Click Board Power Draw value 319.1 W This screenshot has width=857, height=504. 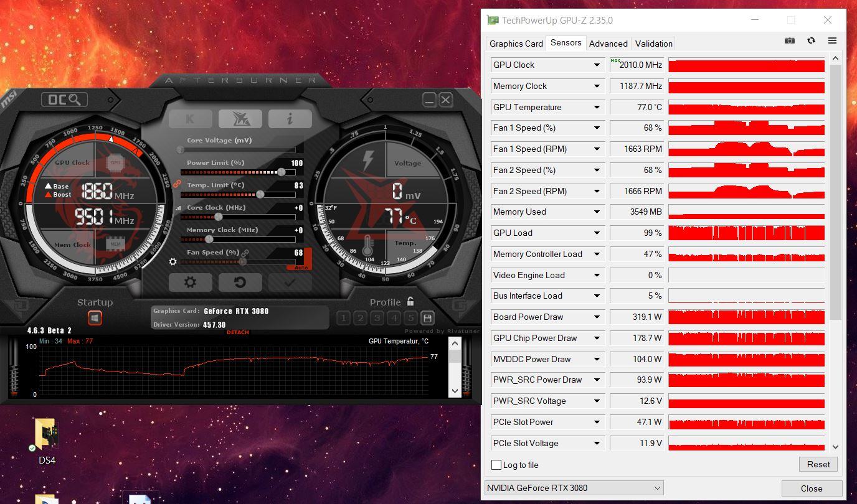[x=637, y=317]
